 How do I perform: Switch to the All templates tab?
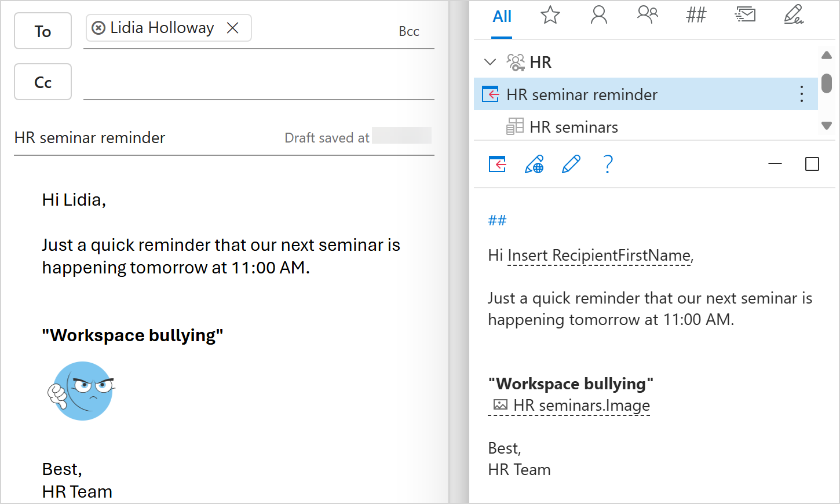(502, 16)
